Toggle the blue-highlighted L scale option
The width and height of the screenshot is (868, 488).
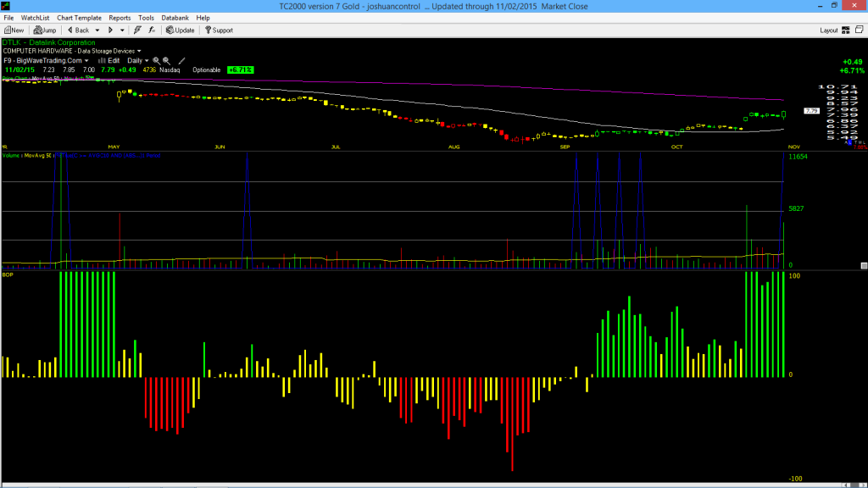[849, 142]
